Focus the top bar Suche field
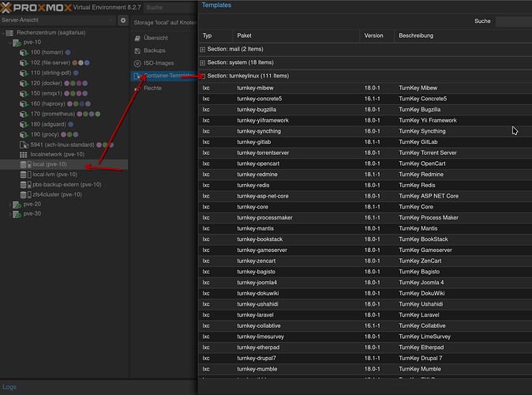Viewport: 532px width, 395px height. coord(170,7)
